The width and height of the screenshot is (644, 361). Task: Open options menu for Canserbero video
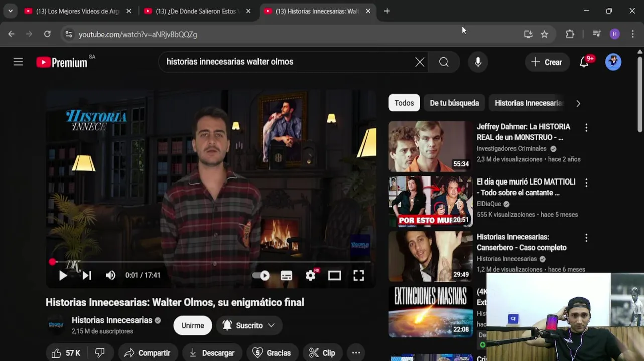point(586,238)
